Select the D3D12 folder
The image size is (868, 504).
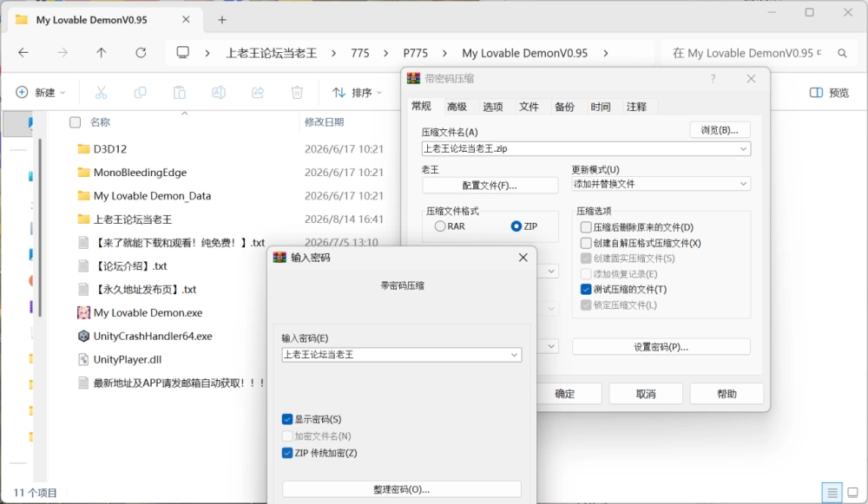[110, 149]
